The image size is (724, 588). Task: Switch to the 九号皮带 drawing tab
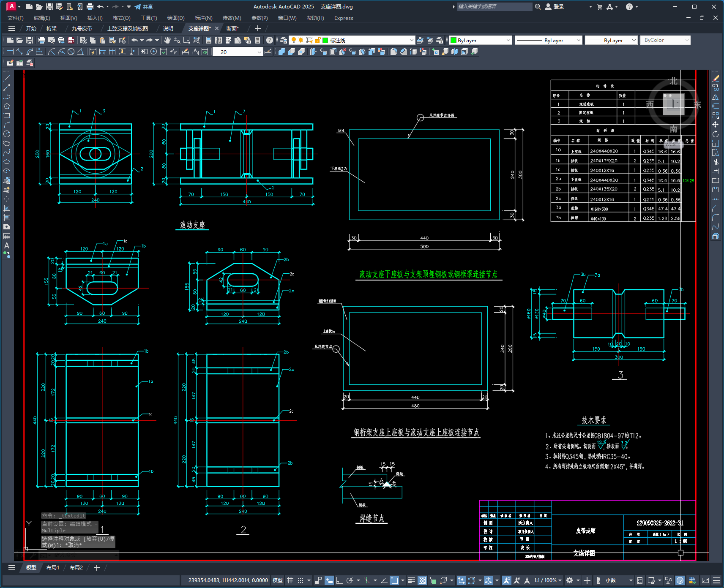(82, 28)
